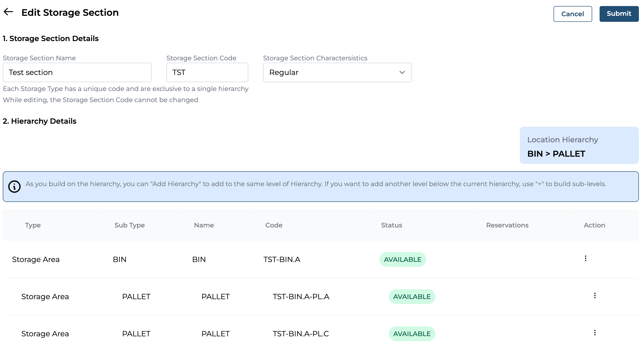This screenshot has height=350, width=644.
Task: Focus the Storage Section Name field
Action: 77,72
